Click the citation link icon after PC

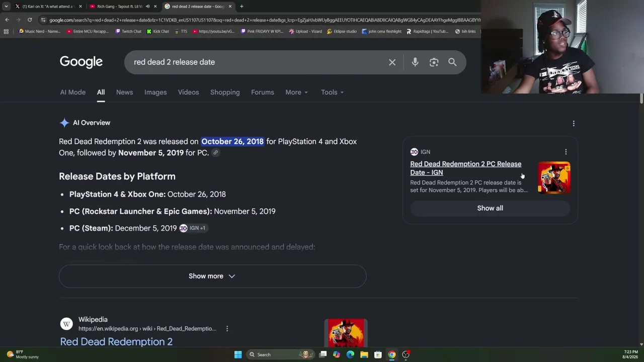pyautogui.click(x=215, y=153)
